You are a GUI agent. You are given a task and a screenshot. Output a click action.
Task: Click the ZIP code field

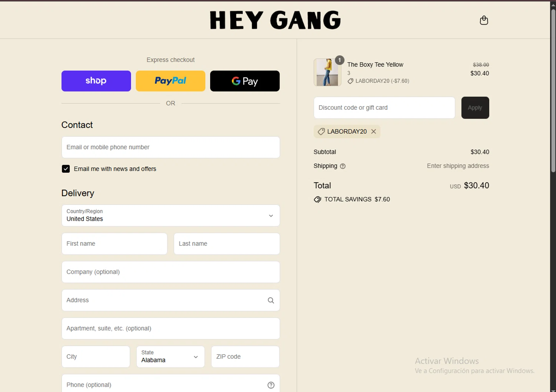(x=245, y=356)
